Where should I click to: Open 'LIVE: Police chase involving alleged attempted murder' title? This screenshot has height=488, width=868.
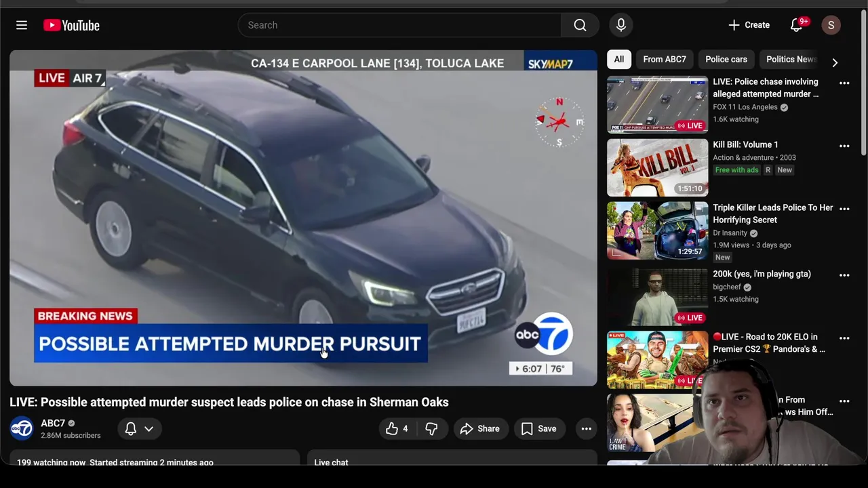(766, 88)
